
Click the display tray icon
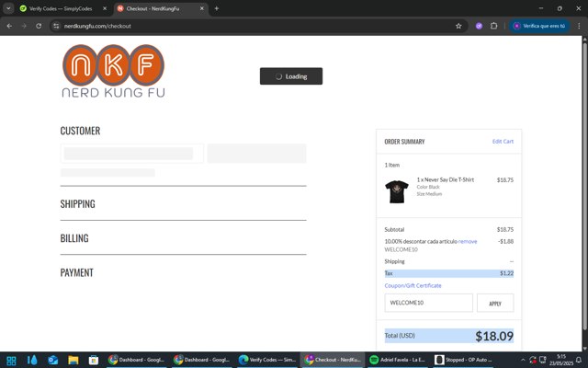542,360
